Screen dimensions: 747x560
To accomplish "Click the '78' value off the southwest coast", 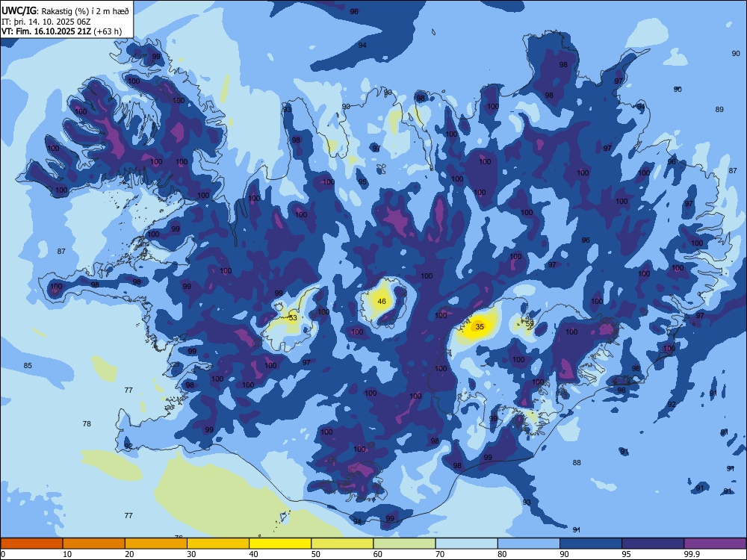I will pyautogui.click(x=87, y=424).
